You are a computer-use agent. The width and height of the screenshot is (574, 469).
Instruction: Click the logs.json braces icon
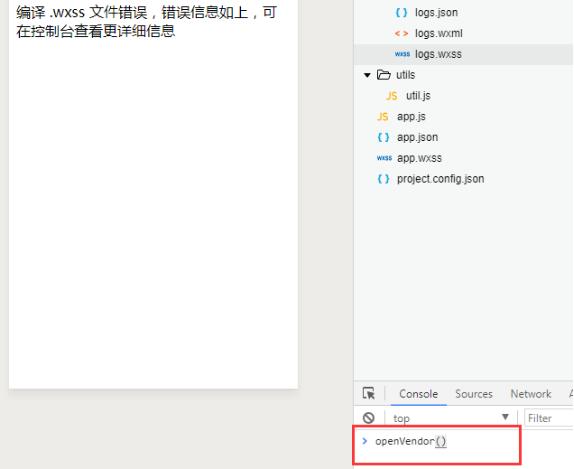401,13
